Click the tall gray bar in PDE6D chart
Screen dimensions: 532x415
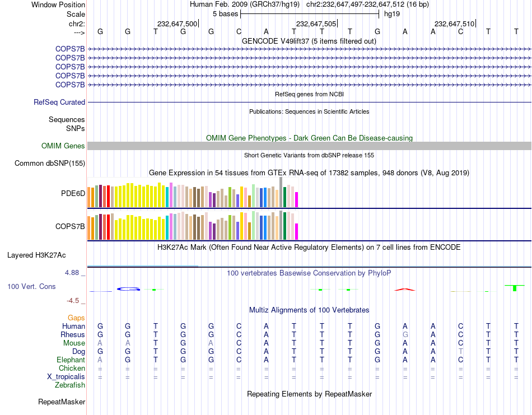281,192
